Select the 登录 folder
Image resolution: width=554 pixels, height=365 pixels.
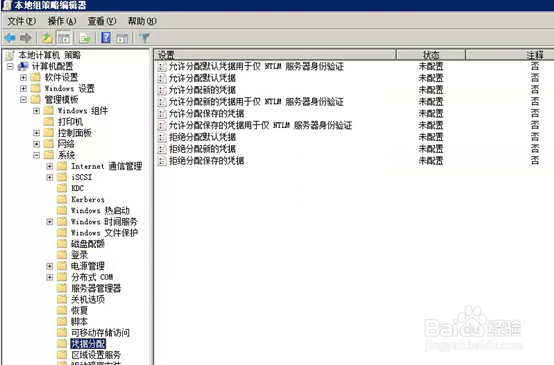[79, 255]
